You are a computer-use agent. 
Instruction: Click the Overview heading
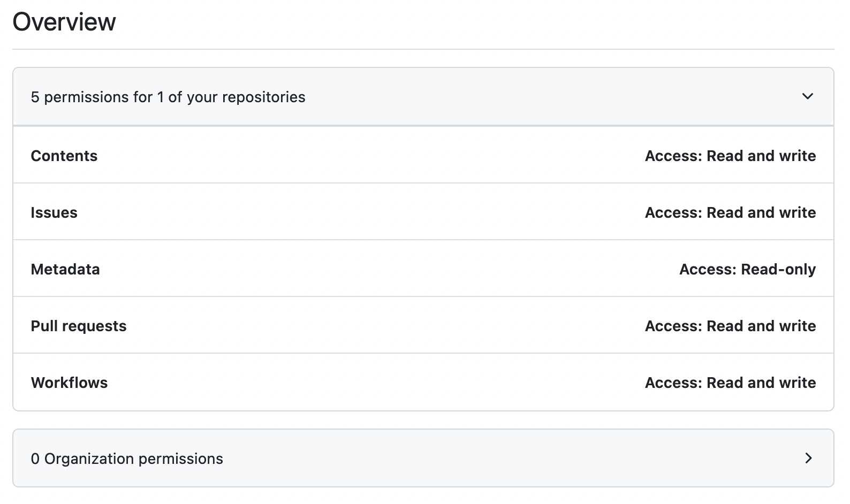pyautogui.click(x=65, y=21)
